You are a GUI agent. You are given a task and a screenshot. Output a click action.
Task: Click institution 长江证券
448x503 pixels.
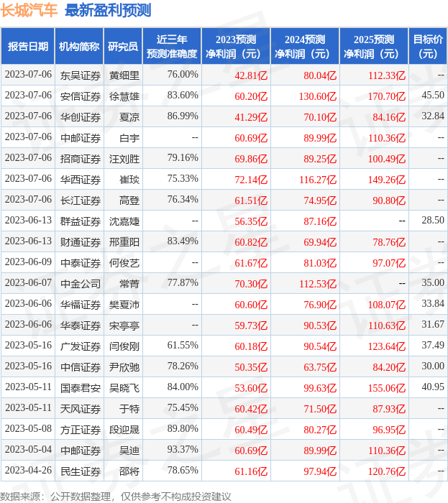pos(81,200)
